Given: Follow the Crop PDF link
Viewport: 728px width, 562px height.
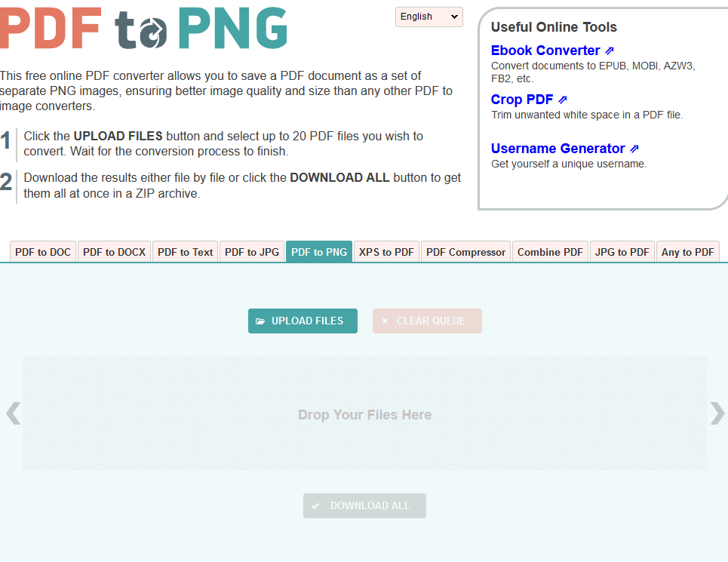Looking at the screenshot, I should point(521,99).
